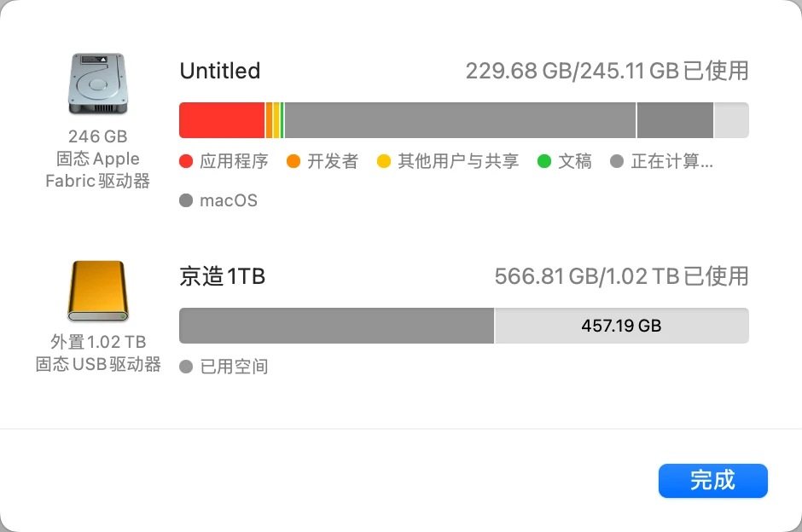This screenshot has width=802, height=532.
Task: Click the Untitled volume name
Action: click(x=220, y=71)
